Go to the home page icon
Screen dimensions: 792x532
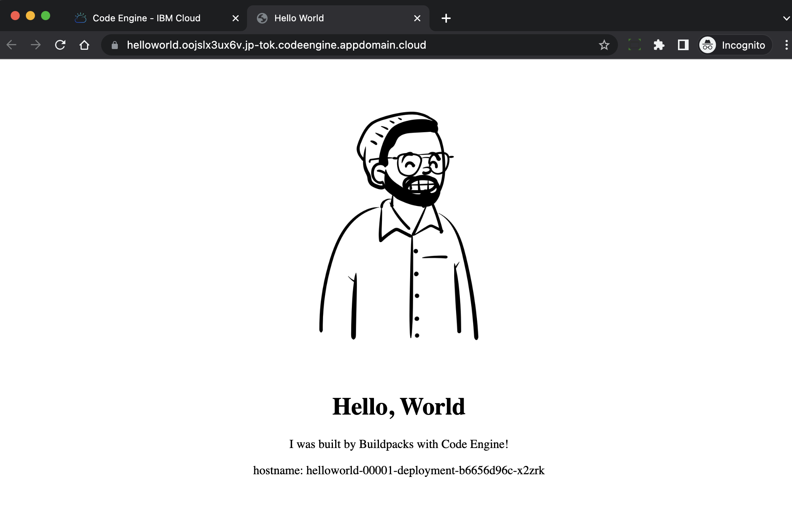click(x=84, y=45)
